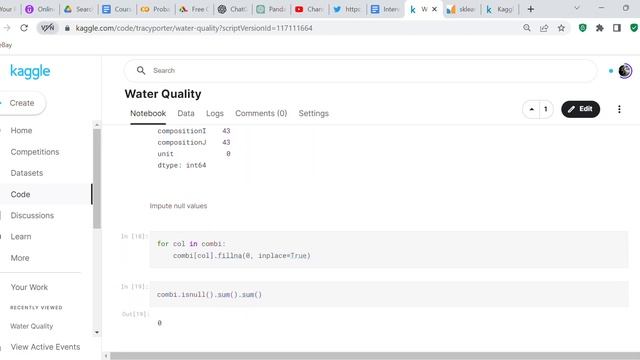640x360 pixels.
Task: Click the sidebar scrollbar down arrow
Action: (x=97, y=332)
